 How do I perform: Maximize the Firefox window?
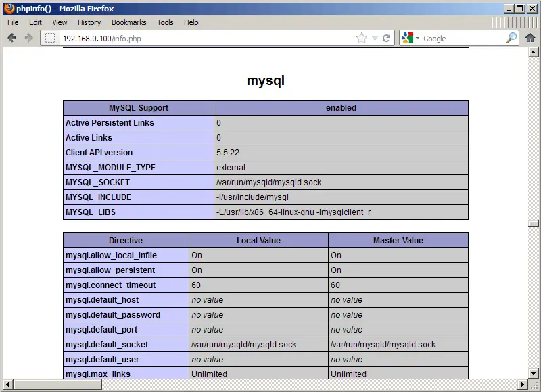[x=519, y=8]
